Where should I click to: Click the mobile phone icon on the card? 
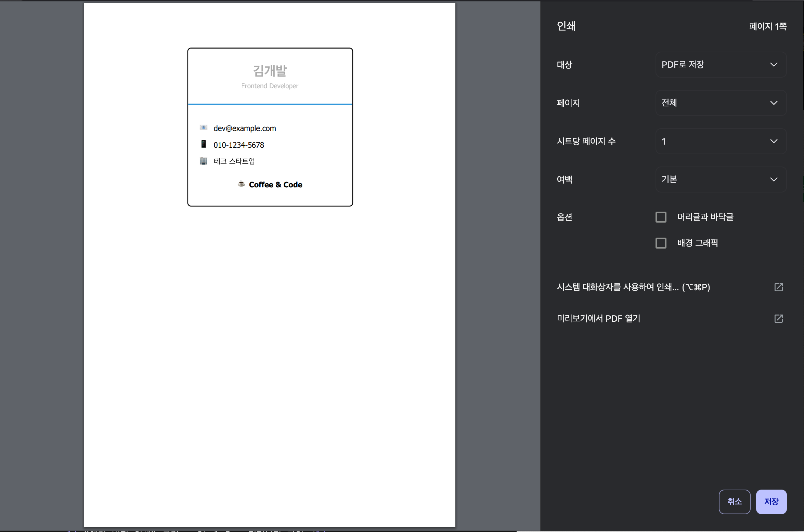pyautogui.click(x=204, y=144)
